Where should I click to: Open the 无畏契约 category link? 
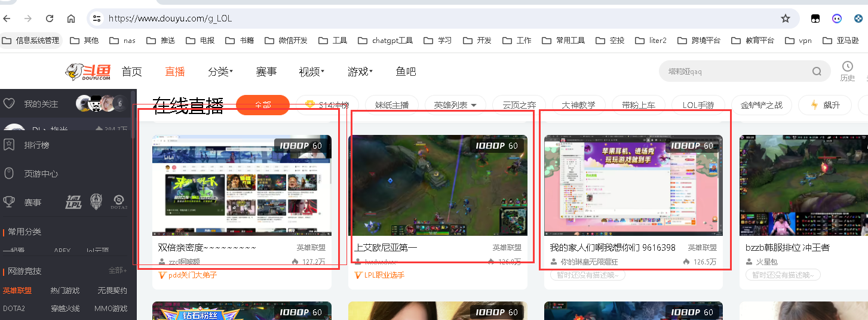tap(112, 291)
